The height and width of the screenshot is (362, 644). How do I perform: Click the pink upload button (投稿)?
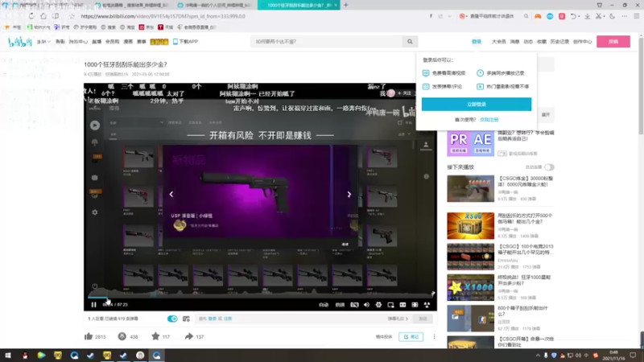[613, 42]
